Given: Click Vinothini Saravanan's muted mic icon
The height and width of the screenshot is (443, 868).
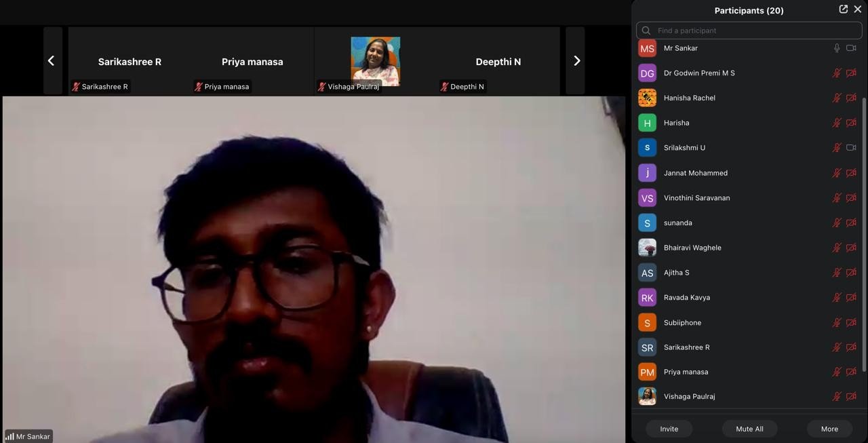Looking at the screenshot, I should 837,198.
